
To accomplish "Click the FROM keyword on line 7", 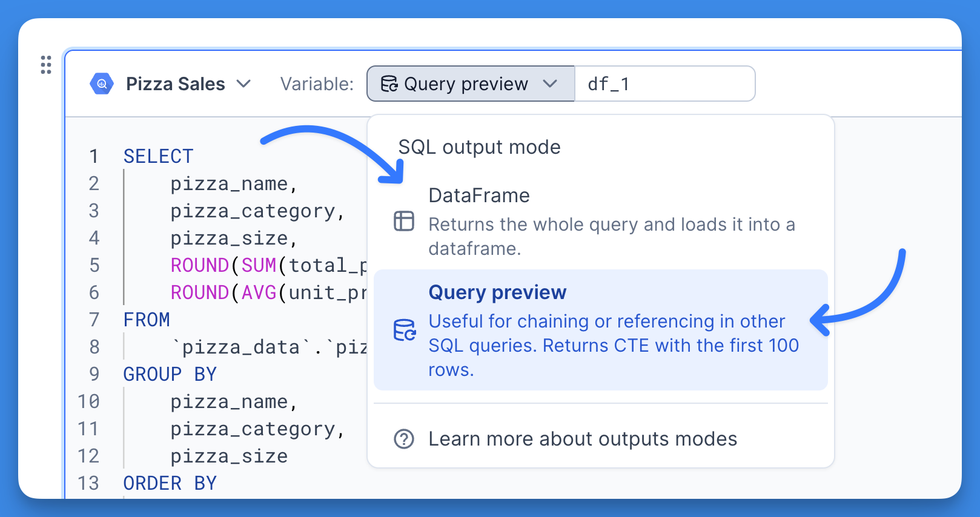I will [x=147, y=320].
